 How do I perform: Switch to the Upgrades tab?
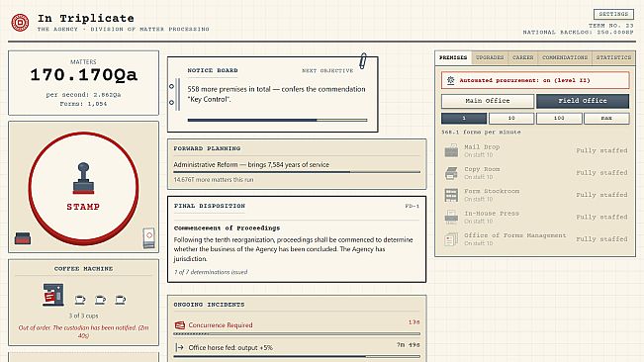(x=490, y=57)
